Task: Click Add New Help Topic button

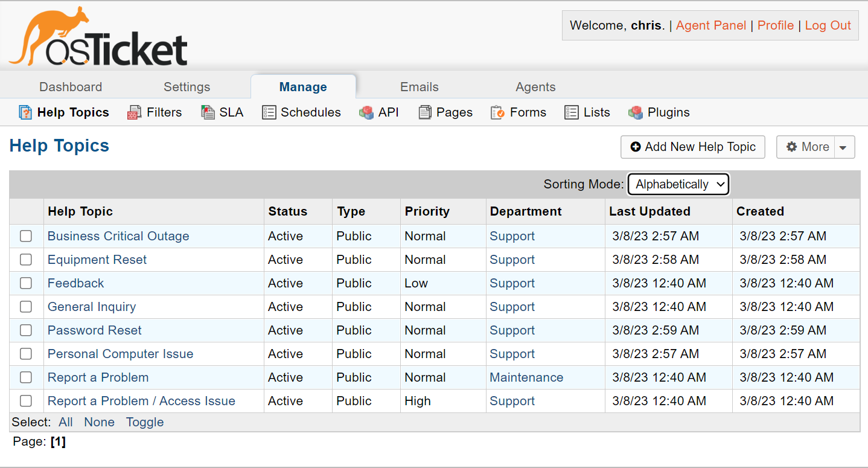Action: pos(693,147)
